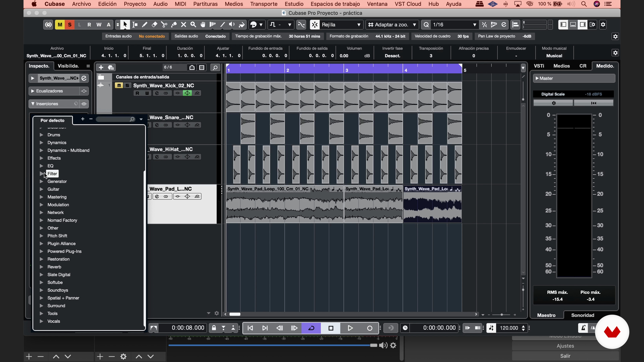This screenshot has height=362, width=644.
Task: Open the toolbar setup gear icon
Action: click(603, 24)
